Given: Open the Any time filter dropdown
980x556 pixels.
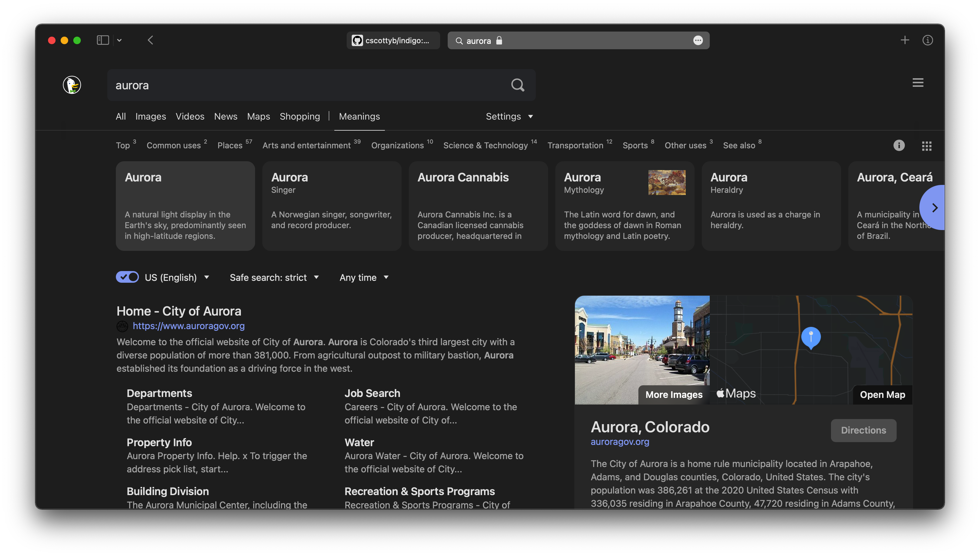Looking at the screenshot, I should pyautogui.click(x=364, y=278).
